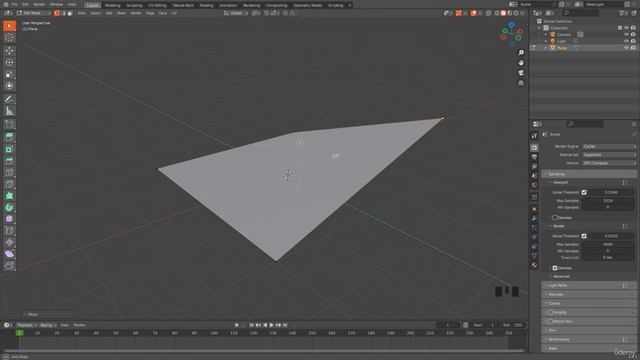The height and width of the screenshot is (360, 640).
Task: Collapse the Sampling panel
Action: click(x=589, y=174)
